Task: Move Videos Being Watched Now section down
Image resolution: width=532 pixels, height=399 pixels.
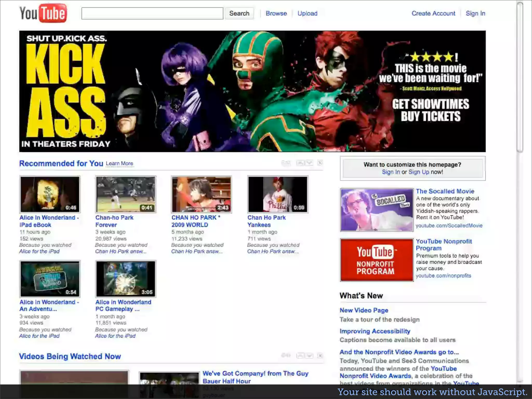Action: tap(309, 355)
